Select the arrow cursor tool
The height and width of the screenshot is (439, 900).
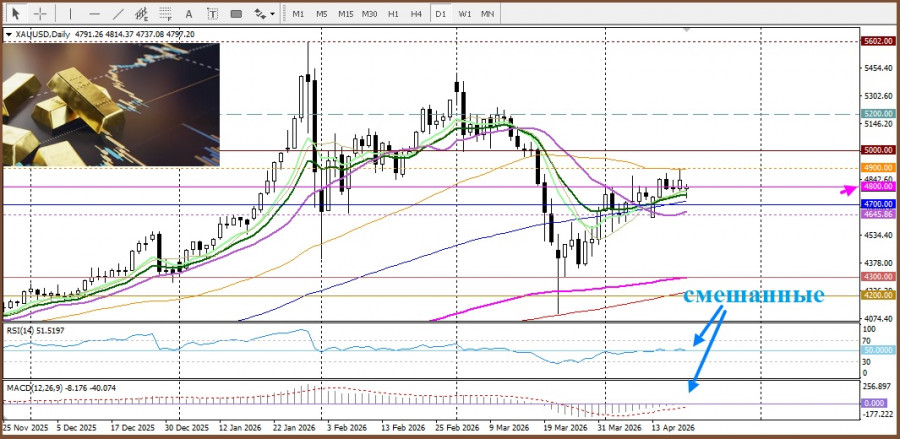coord(16,14)
